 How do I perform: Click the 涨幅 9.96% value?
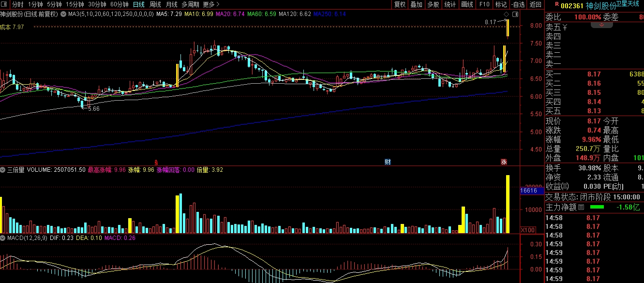pos(591,140)
